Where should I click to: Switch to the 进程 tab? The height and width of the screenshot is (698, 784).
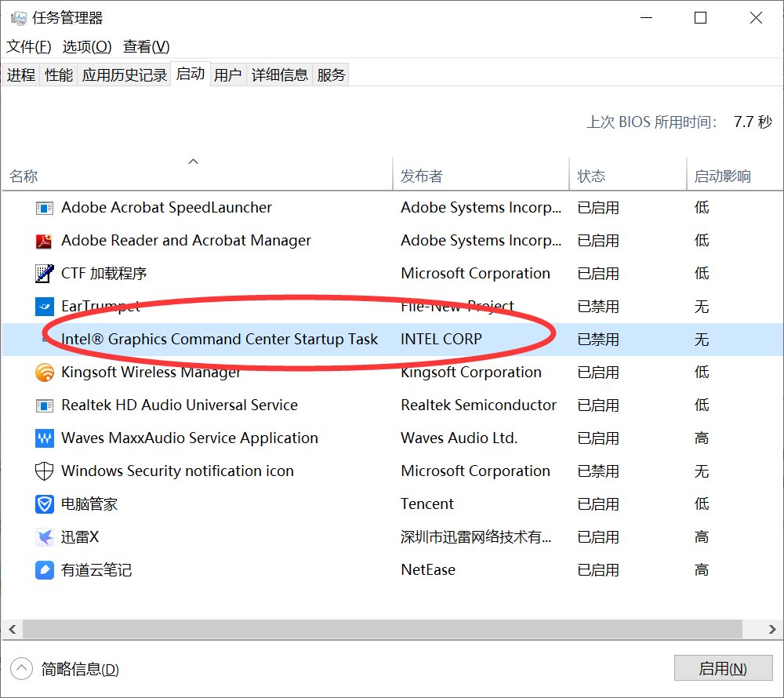(x=20, y=75)
